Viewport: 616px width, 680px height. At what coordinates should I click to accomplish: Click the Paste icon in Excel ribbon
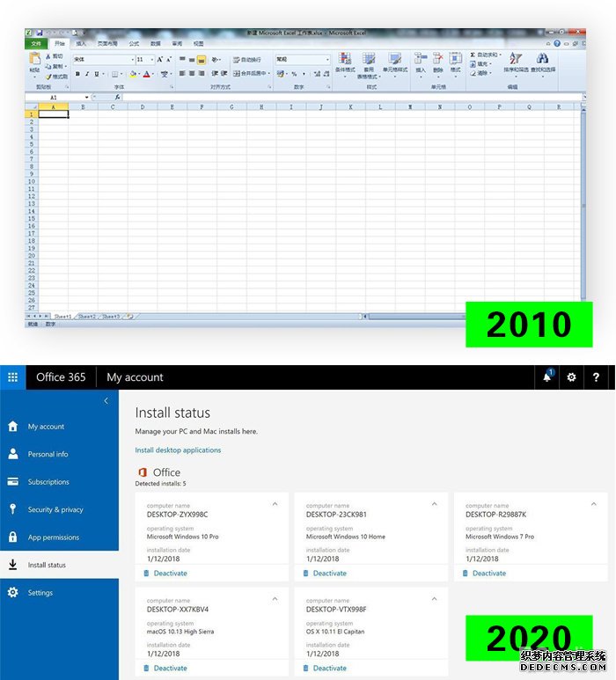click(34, 59)
